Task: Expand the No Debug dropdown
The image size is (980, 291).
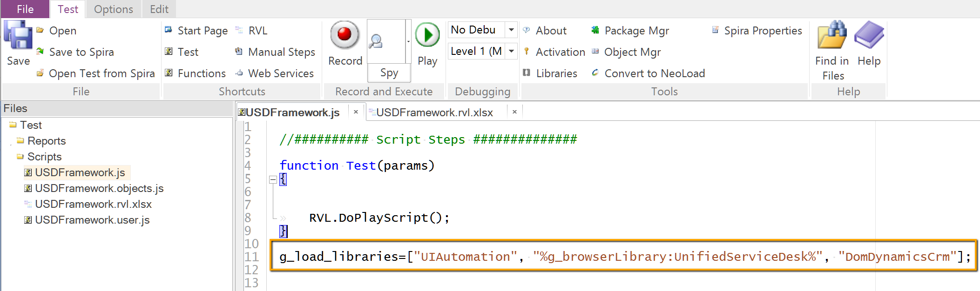Action: 511,30
